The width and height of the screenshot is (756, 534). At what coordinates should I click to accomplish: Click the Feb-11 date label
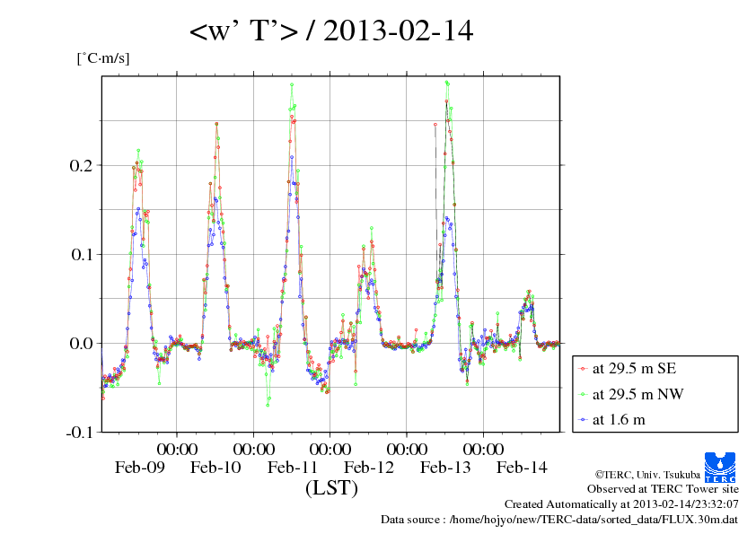point(293,468)
